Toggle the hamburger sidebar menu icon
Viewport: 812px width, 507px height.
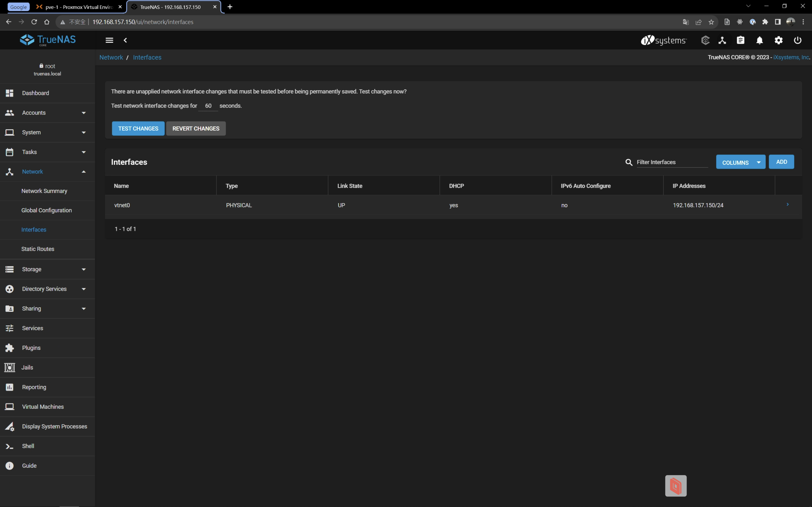click(109, 40)
